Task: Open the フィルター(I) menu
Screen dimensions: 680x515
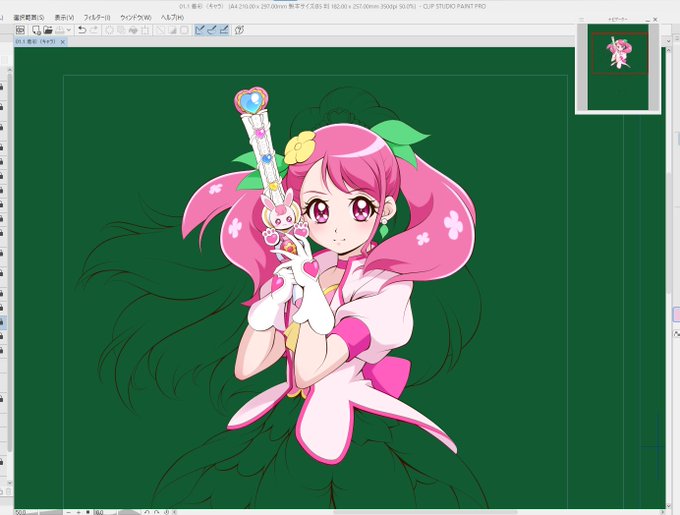Action: pyautogui.click(x=97, y=18)
